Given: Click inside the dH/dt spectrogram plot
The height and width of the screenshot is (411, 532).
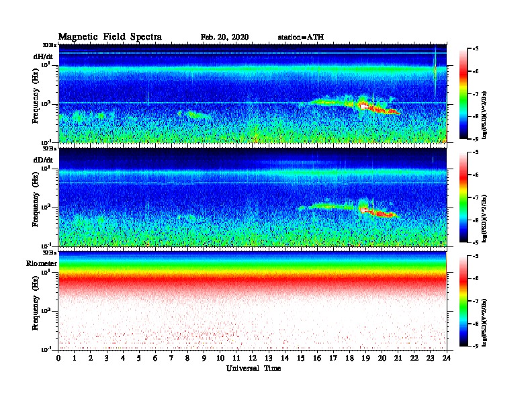Looking at the screenshot, I should point(253,93).
